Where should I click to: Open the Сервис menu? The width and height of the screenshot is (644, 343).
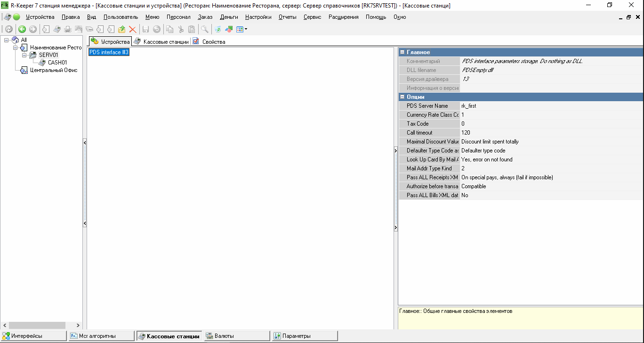click(312, 17)
